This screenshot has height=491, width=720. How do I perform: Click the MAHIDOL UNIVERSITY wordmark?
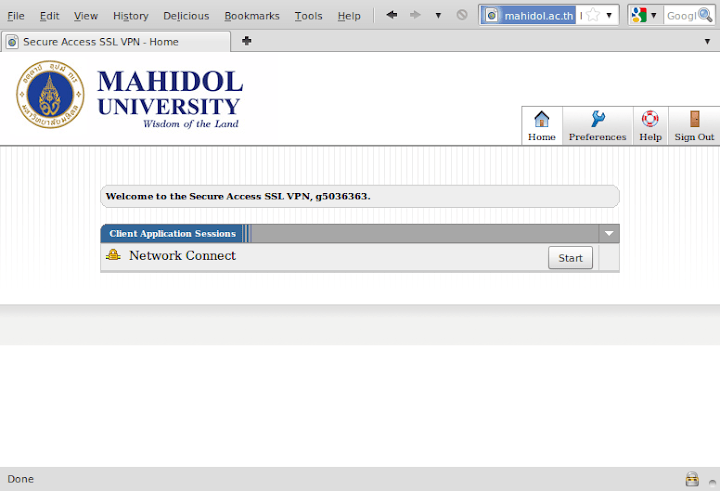point(170,92)
